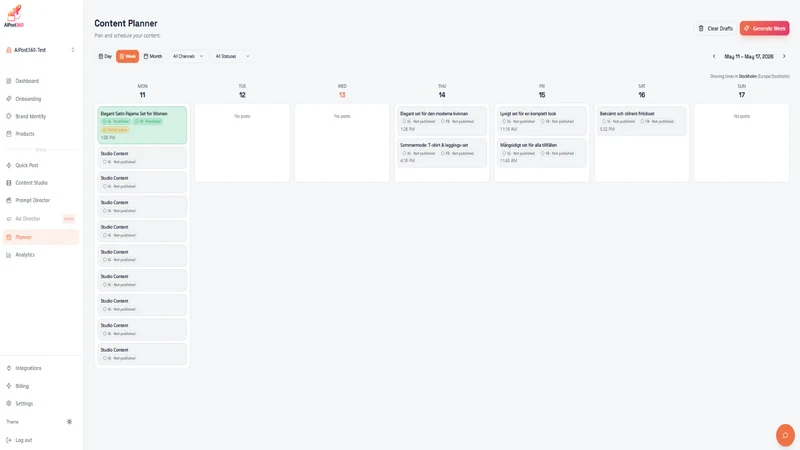
Task: Click the first Studio Content card on Monday
Action: pyautogui.click(x=142, y=158)
